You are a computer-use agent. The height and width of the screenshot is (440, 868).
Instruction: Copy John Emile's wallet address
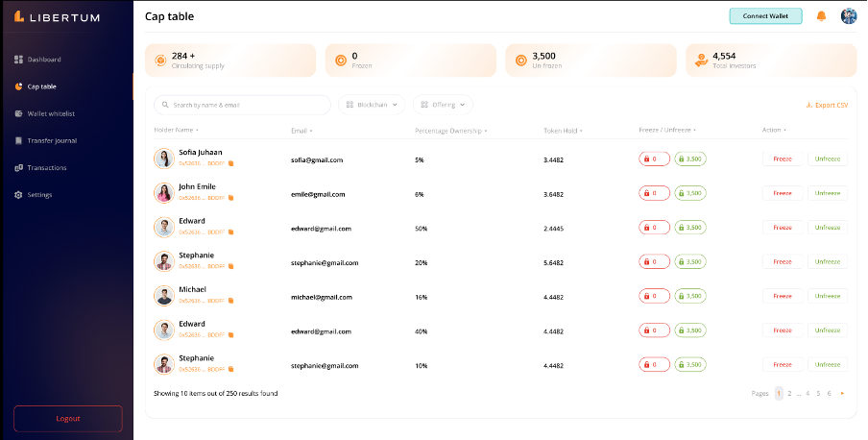[x=231, y=198]
